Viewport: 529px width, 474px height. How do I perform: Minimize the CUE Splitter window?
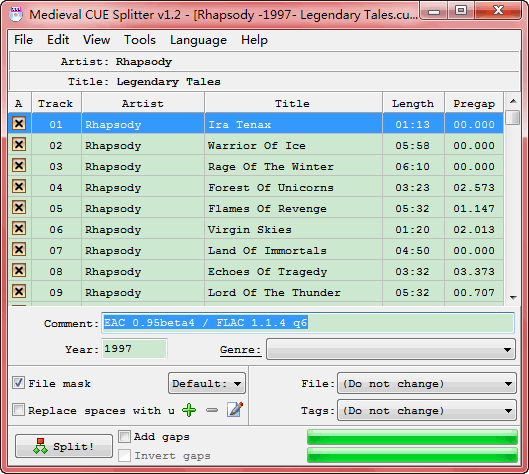(x=434, y=11)
